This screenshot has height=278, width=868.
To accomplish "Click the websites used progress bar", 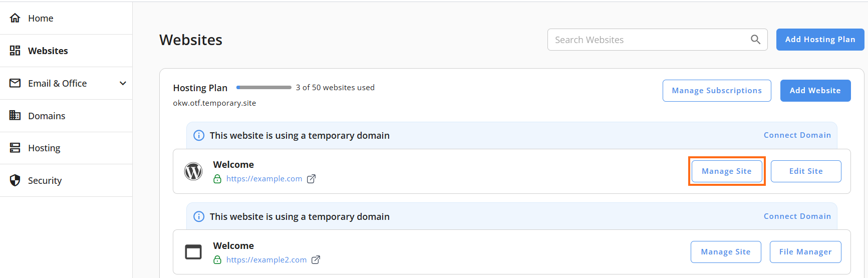I will pos(264,88).
